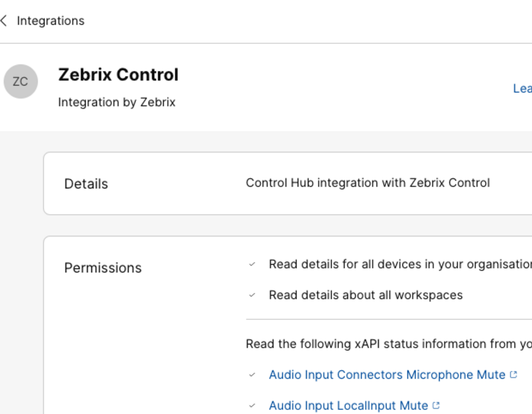Open Audio Input Connectors Microphone Mute link
This screenshot has width=532, height=414.
[x=387, y=374]
